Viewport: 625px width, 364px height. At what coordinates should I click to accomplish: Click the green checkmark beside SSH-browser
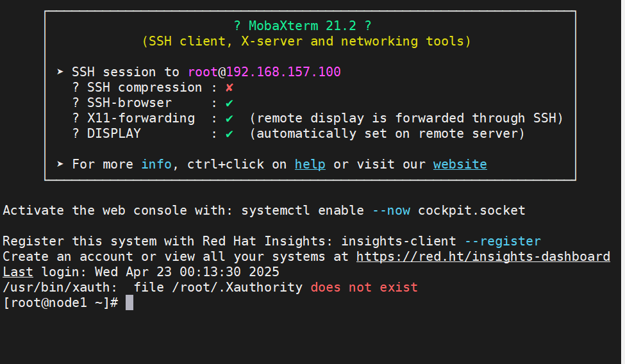click(229, 103)
